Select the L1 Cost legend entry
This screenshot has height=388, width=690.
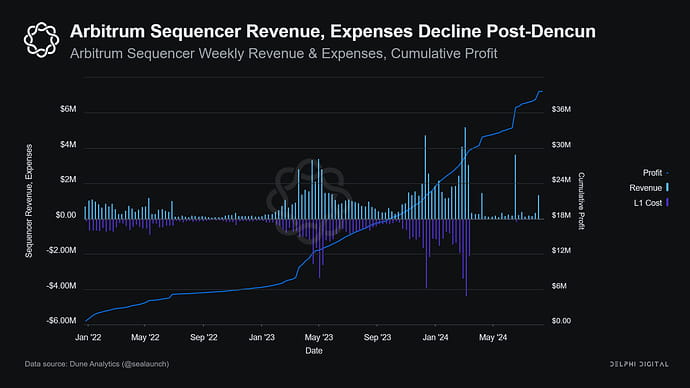651,203
